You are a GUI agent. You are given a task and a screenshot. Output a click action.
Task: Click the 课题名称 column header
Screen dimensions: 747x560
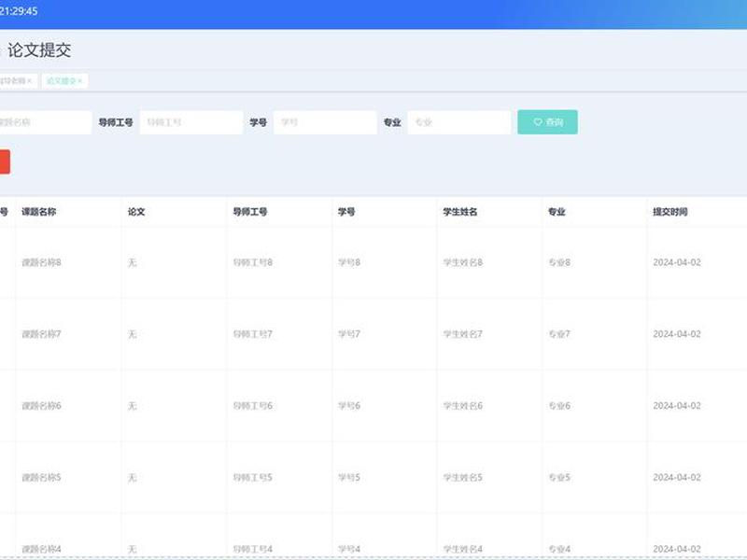(x=39, y=212)
